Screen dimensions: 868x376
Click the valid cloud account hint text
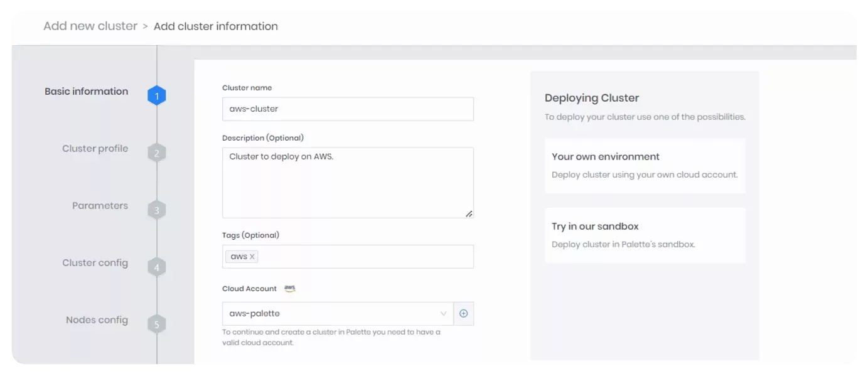331,337
